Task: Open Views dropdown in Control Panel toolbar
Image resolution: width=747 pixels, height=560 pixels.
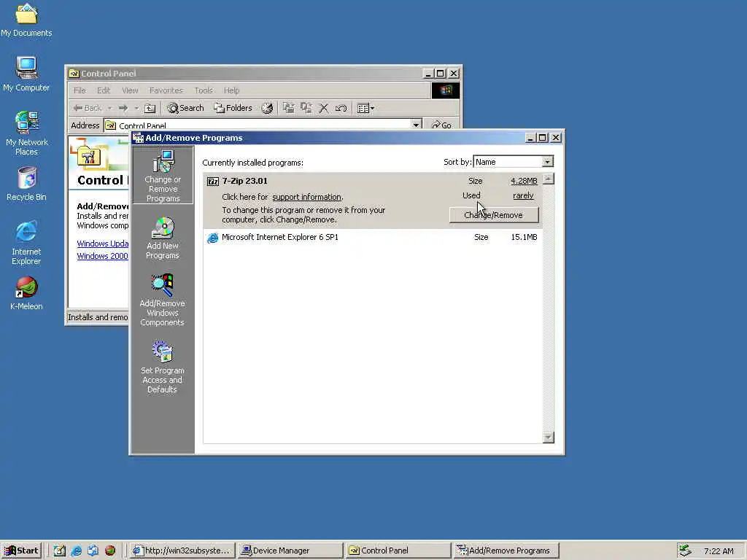Action: click(x=365, y=108)
